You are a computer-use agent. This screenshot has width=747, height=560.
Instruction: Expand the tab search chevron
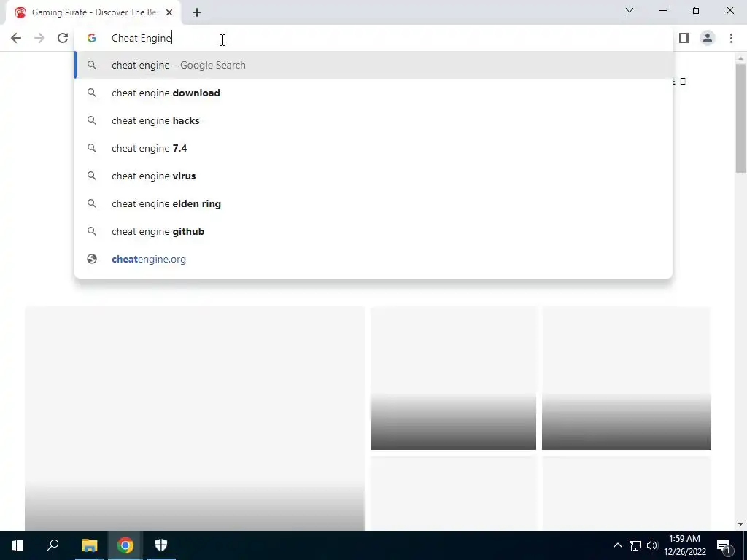[630, 10]
